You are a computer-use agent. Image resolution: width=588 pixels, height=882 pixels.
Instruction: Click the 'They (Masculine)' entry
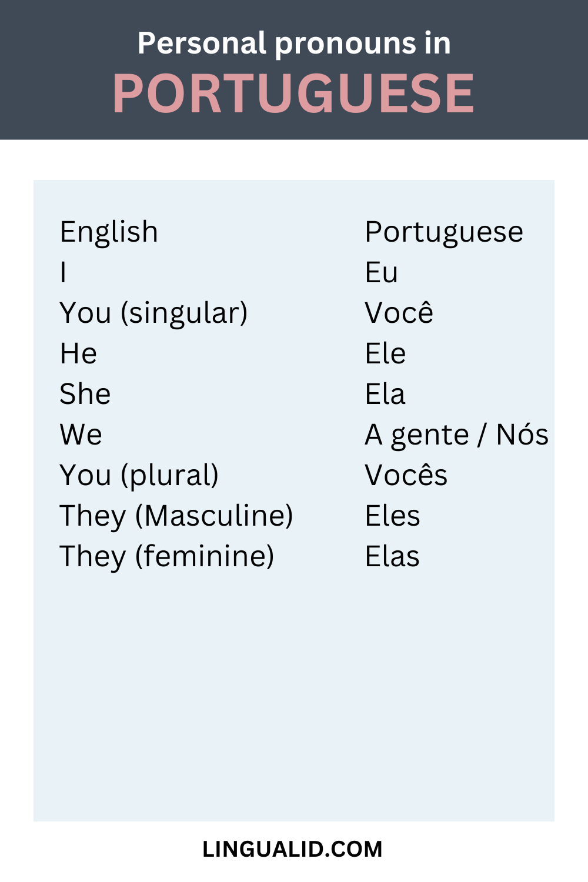pos(176,516)
